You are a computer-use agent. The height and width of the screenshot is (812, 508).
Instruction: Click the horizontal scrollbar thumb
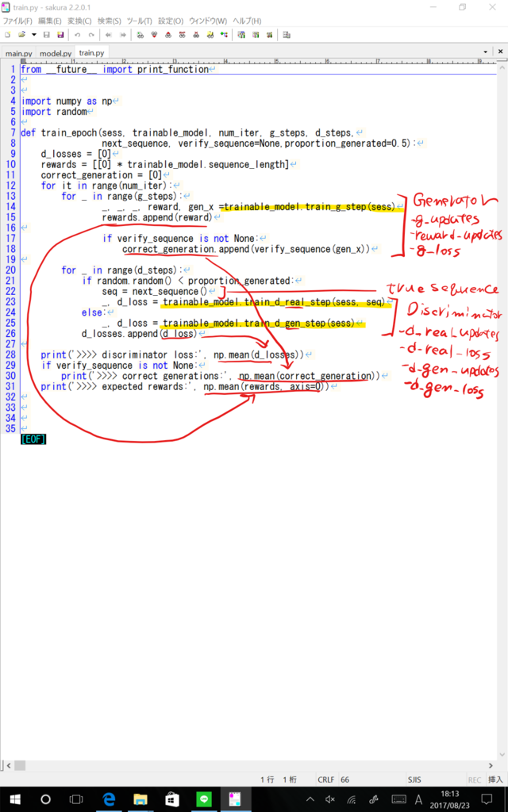point(20,765)
